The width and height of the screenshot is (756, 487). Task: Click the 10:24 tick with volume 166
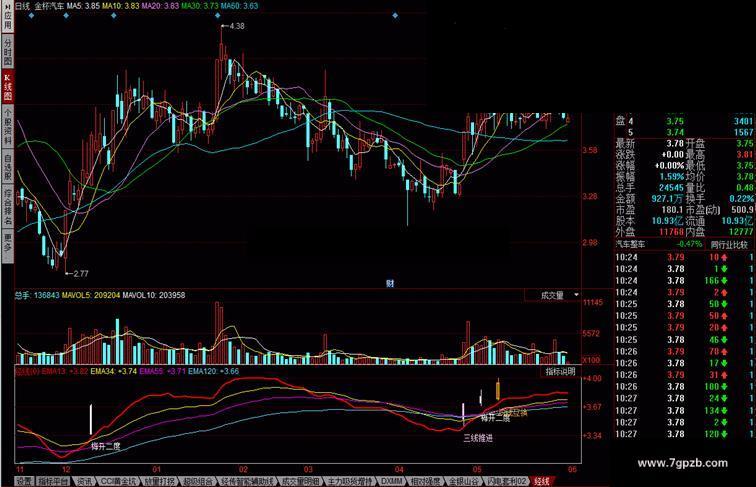point(685,281)
